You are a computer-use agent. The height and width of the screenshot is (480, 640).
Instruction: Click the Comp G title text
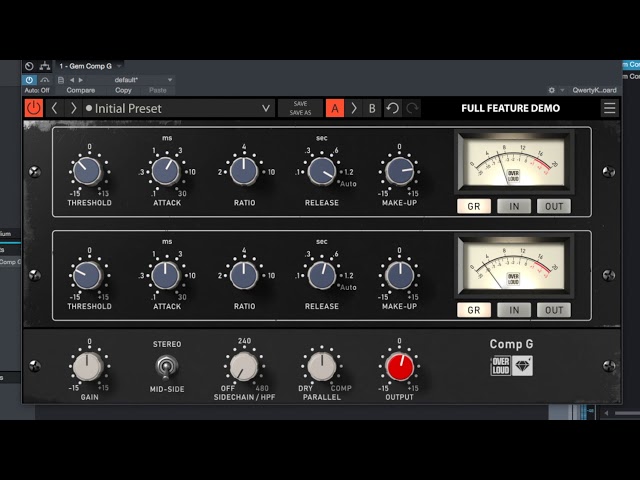coord(511,344)
